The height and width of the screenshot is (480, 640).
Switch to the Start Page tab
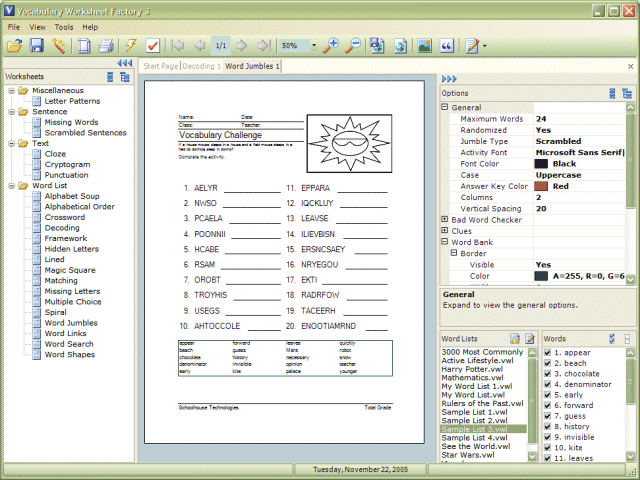click(160, 66)
